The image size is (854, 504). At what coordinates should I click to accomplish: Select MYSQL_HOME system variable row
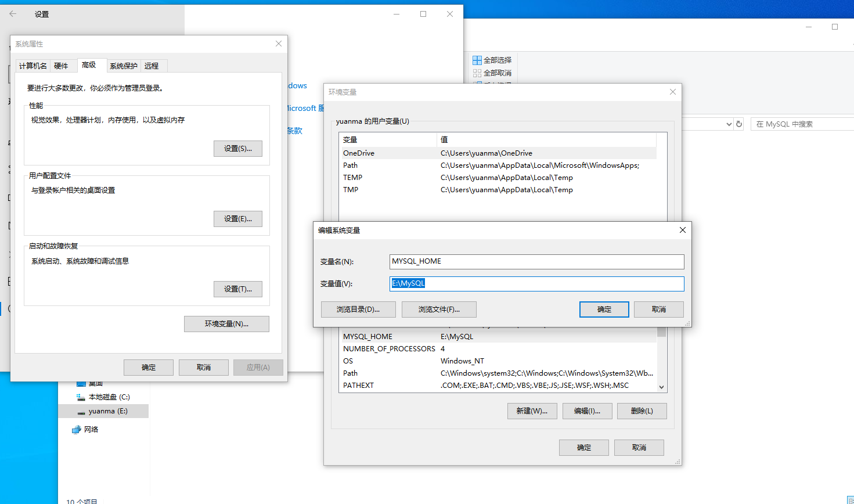coord(498,337)
